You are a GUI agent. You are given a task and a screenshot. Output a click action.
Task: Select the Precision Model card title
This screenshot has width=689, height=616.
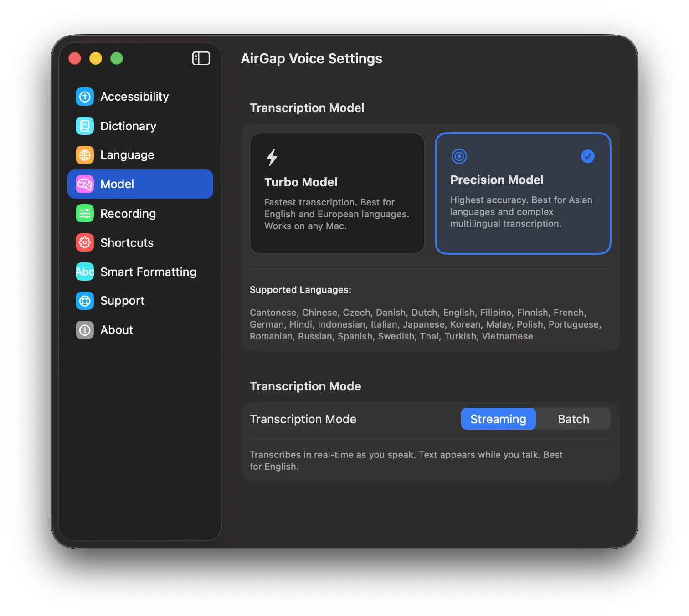point(497,180)
